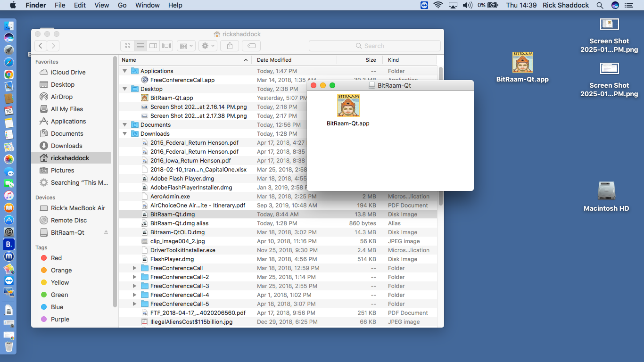This screenshot has width=644, height=362.
Task: Expand the FreeConferenceCall-3 folder
Action: pyautogui.click(x=134, y=286)
